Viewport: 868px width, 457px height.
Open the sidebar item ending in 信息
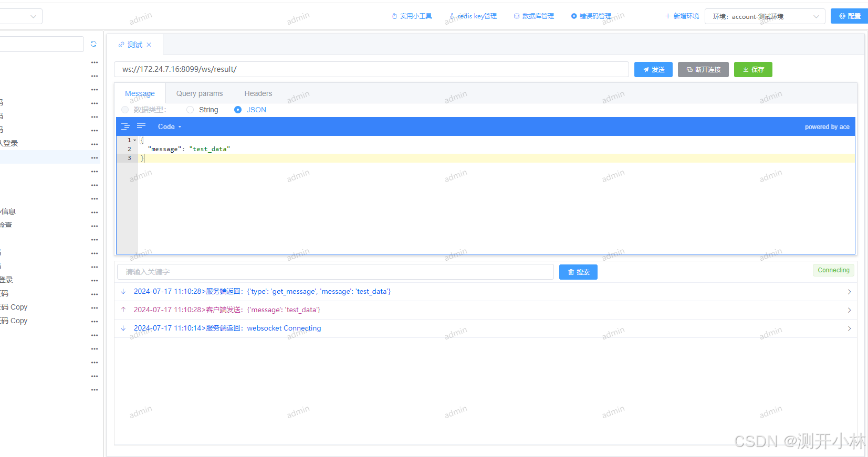[8, 211]
